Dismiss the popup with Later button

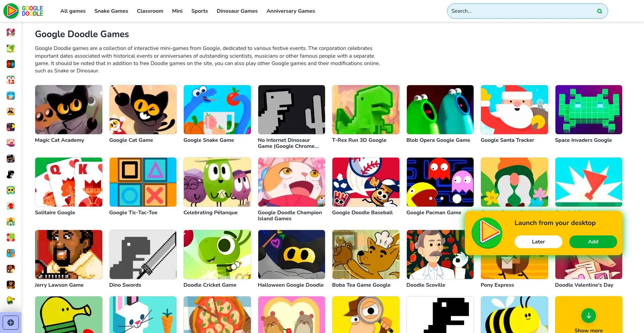(x=538, y=242)
